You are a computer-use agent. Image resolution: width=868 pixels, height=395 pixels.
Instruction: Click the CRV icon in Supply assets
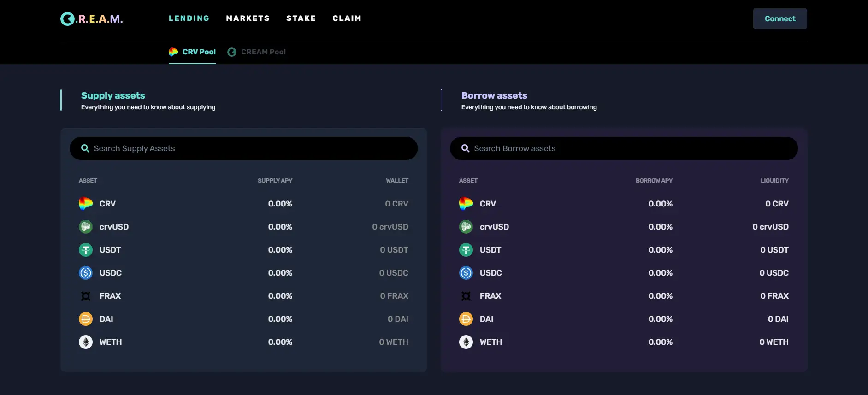[x=86, y=203]
